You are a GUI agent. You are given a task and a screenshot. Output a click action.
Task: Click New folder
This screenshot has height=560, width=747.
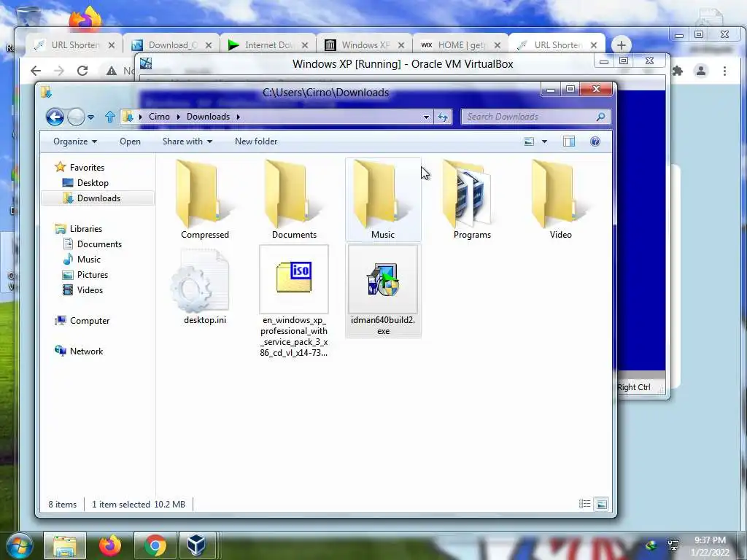pos(256,141)
